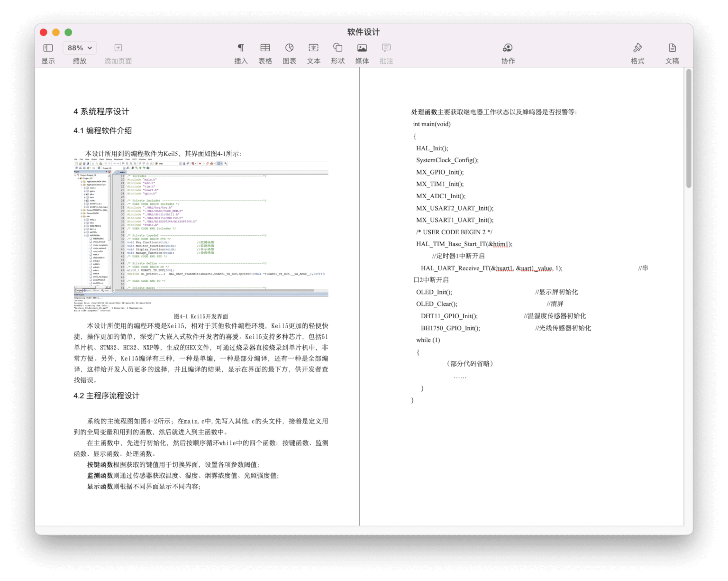Click the comment //清屏
Image resolution: width=728 pixels, height=581 pixels.
click(x=555, y=304)
